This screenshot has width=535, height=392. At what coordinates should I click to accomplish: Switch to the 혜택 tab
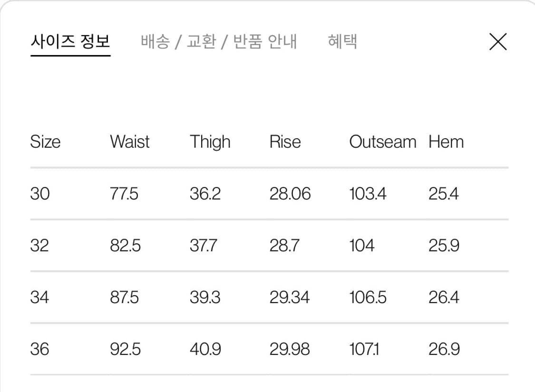click(342, 42)
